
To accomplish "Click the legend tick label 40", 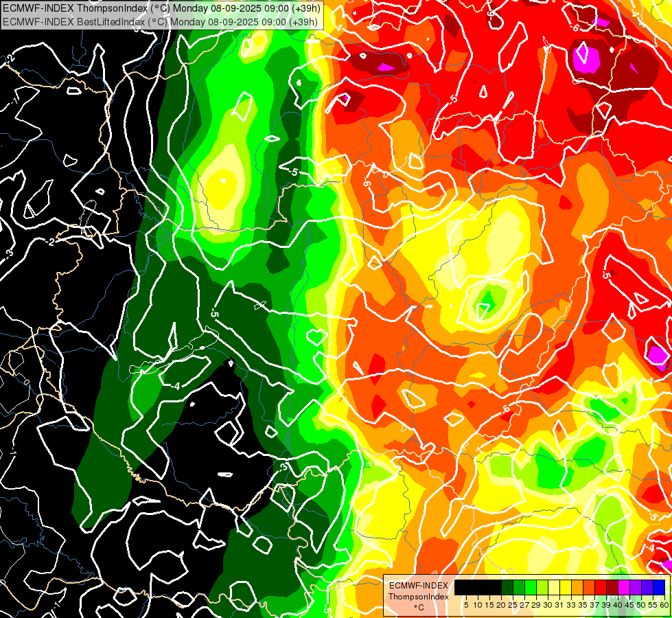I will coord(618,605).
